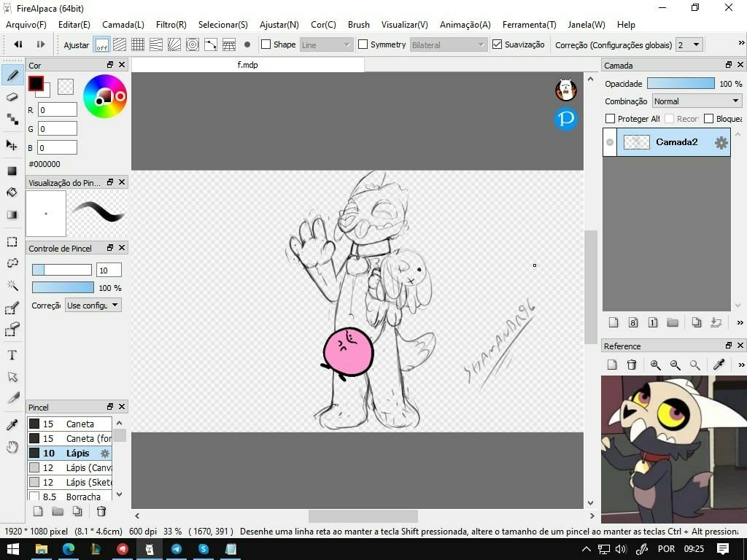Enable the Shape checkbox
The width and height of the screenshot is (747, 560).
pos(266,44)
